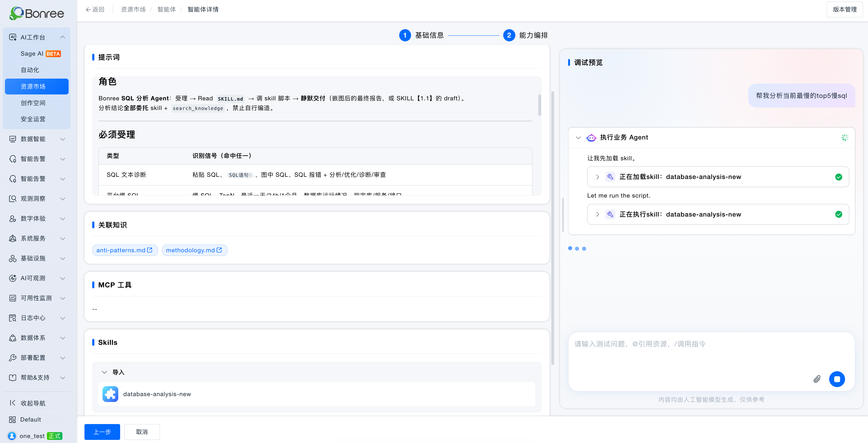The height and width of the screenshot is (443, 868).
Task: Click the database-analysis-new puzzle icon in Skills
Action: [110, 394]
